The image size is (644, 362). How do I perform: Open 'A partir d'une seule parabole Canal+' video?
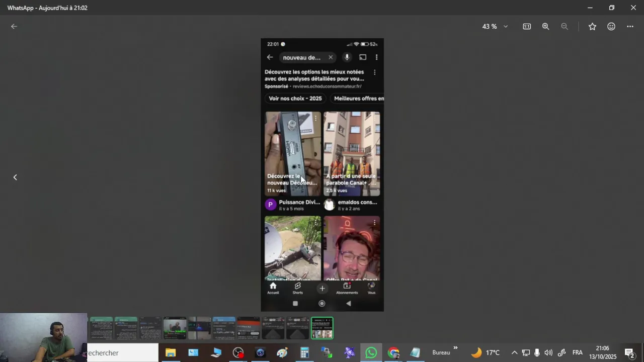[x=352, y=154]
